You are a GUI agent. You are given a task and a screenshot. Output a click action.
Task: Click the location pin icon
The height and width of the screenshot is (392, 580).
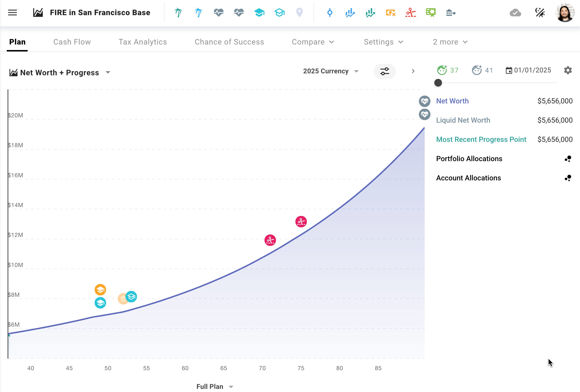coord(299,13)
